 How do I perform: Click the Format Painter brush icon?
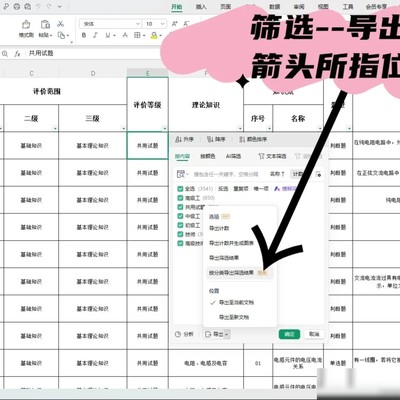point(26,25)
